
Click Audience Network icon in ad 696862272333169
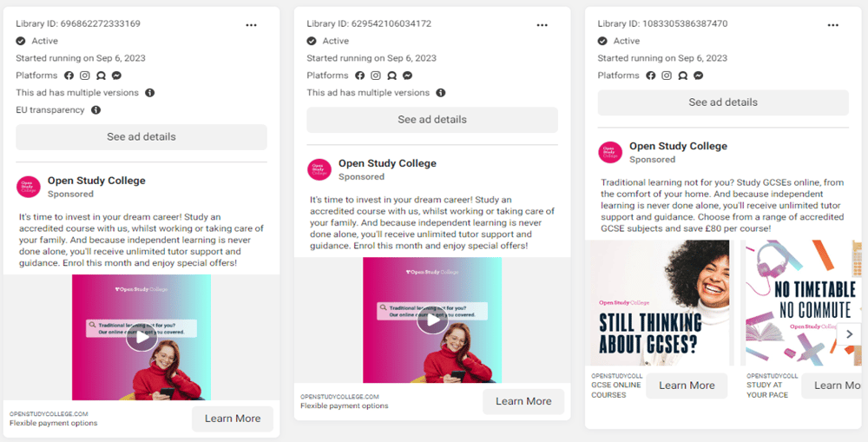click(x=101, y=76)
